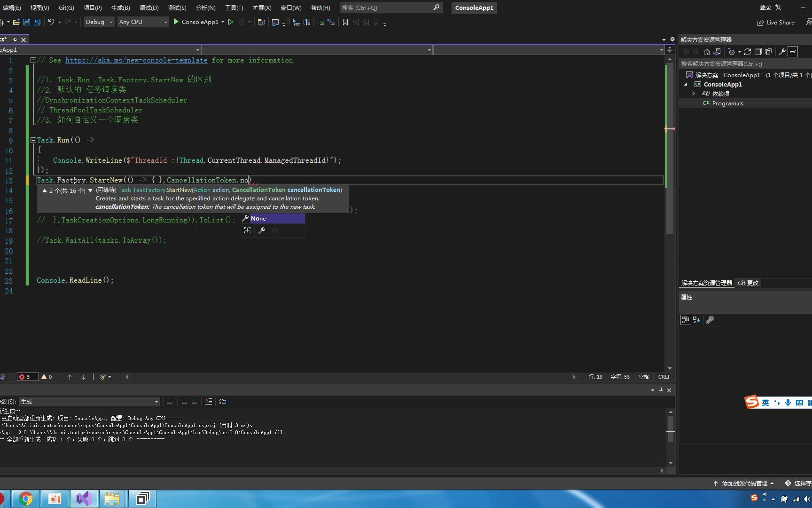
Task: Open the aka.ms/new-console-template link
Action: (136, 60)
